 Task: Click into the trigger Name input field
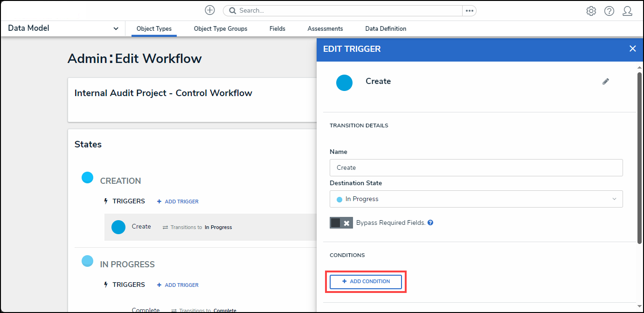click(x=476, y=168)
